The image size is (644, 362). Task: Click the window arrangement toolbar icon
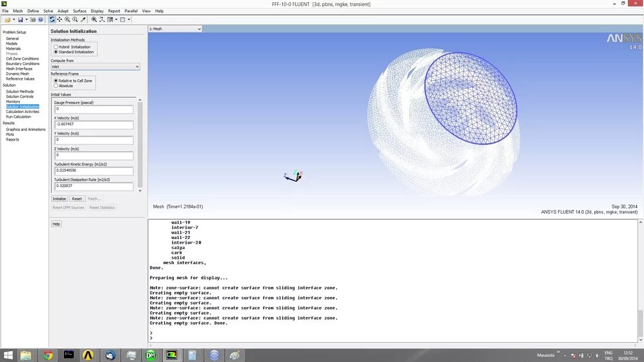(x=110, y=19)
